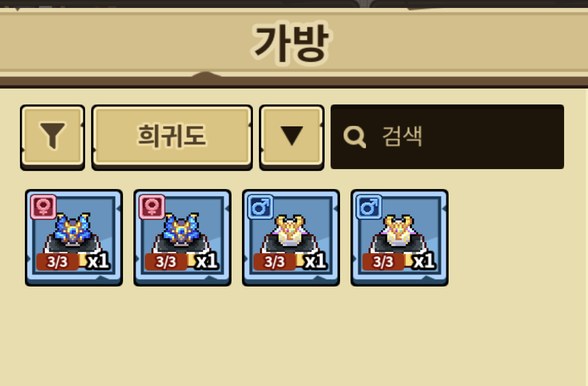Screen dimensions: 588x386
Task: Select the first gold male armor item
Action: click(291, 238)
